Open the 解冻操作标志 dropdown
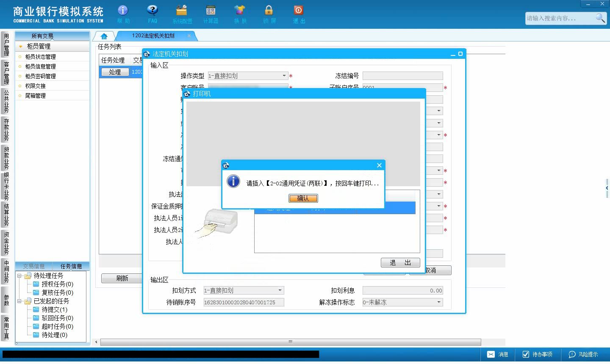 click(439, 302)
